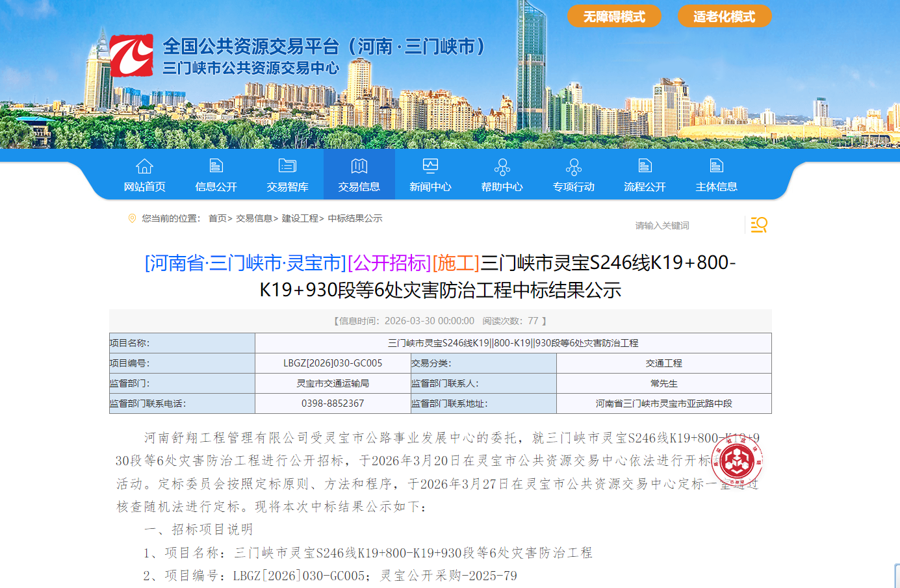This screenshot has width=900, height=588.
Task: Click the red platform logo
Action: [131, 55]
